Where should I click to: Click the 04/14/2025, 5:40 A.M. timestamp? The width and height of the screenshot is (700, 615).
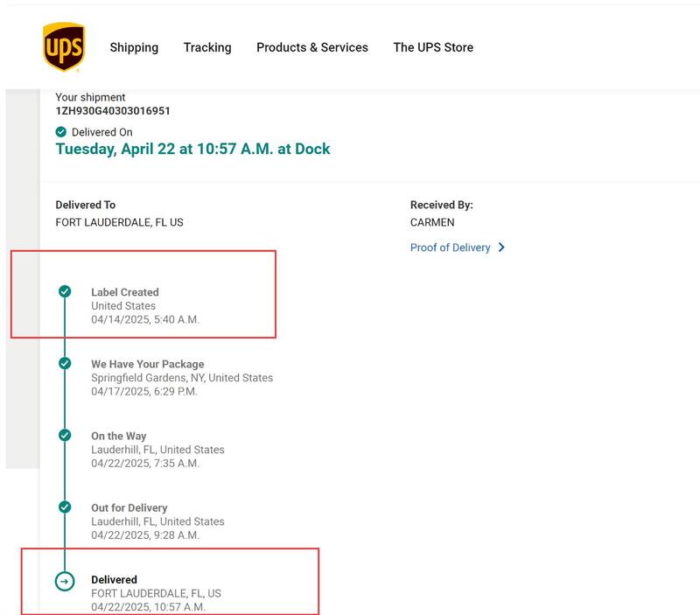click(145, 319)
